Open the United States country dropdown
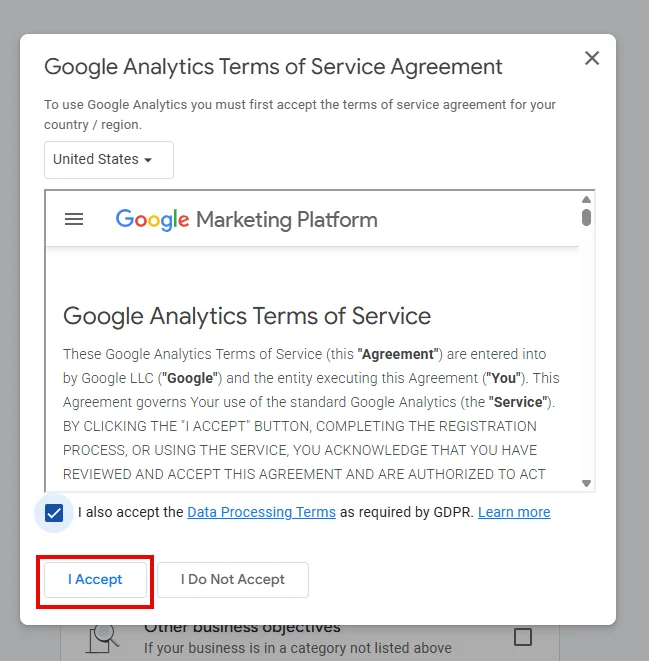This screenshot has width=649, height=661. click(x=108, y=160)
